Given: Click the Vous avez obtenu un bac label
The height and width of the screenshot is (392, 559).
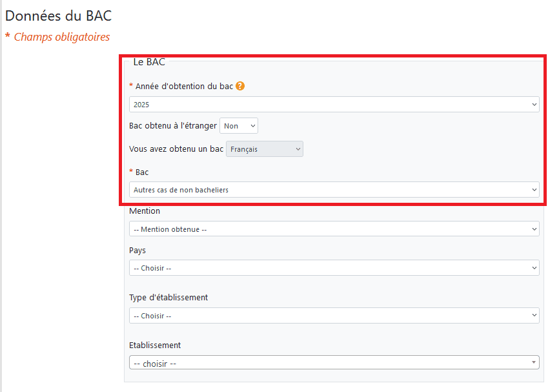Looking at the screenshot, I should [x=176, y=149].
